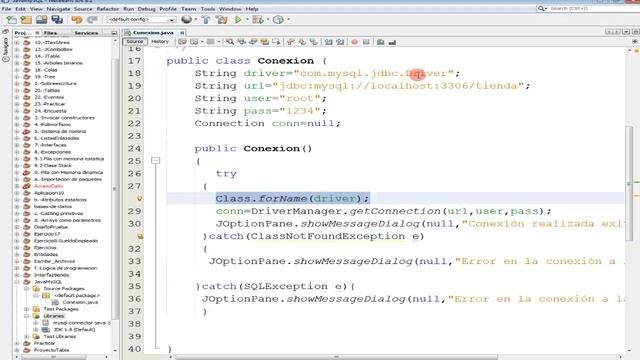Open the Help menu
The image size is (640, 360).
252,9
